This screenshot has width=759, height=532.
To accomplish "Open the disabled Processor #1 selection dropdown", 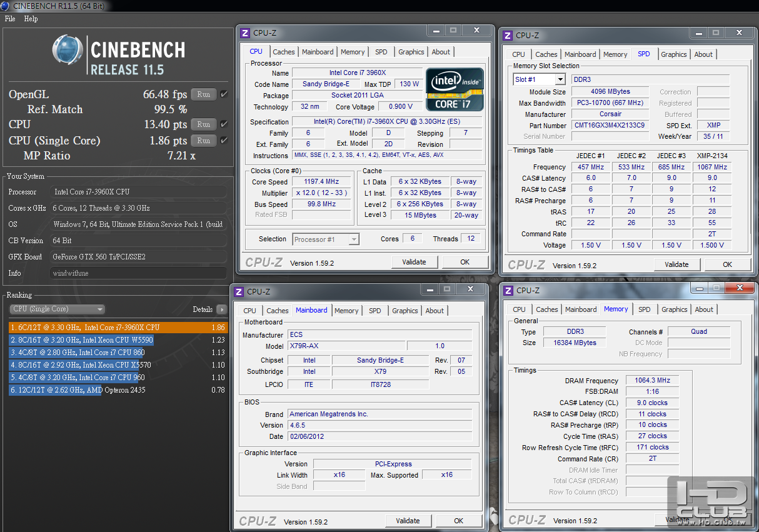I will pos(326,239).
